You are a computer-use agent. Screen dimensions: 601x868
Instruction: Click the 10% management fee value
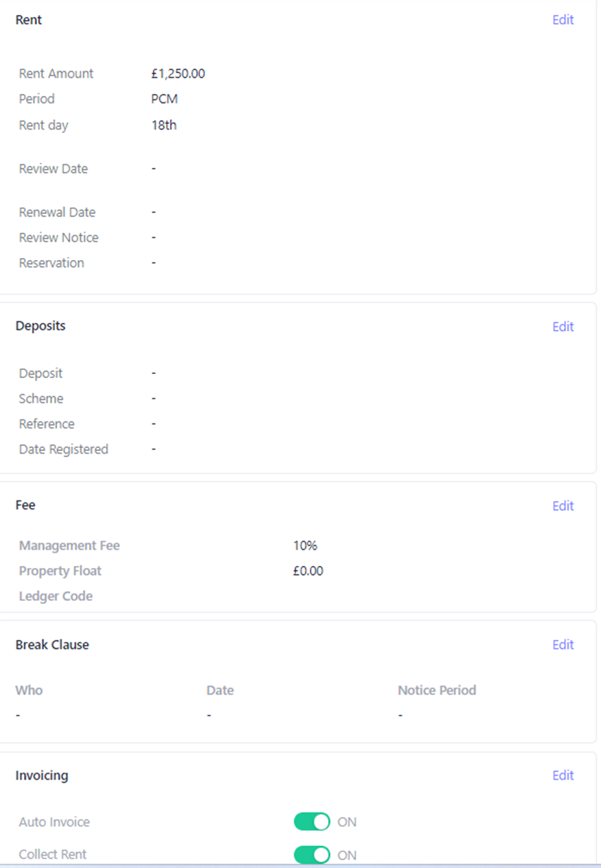pyautogui.click(x=305, y=546)
